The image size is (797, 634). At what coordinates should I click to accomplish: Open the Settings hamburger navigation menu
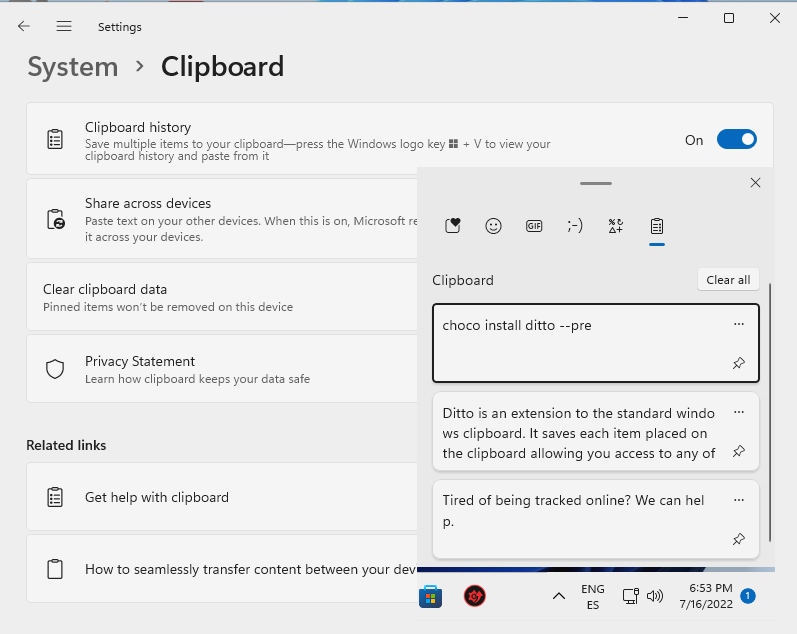[64, 26]
